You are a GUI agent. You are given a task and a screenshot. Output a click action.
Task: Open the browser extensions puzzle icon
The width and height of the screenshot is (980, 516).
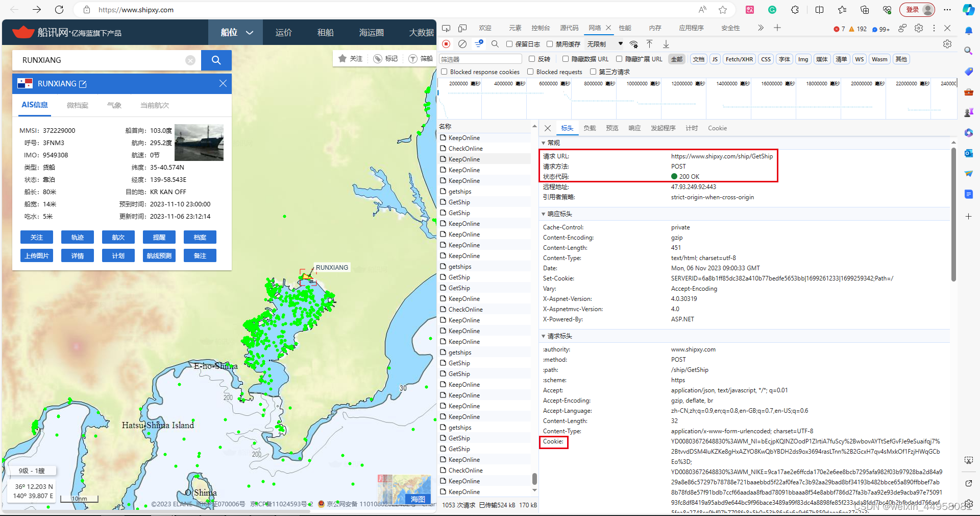coord(795,10)
